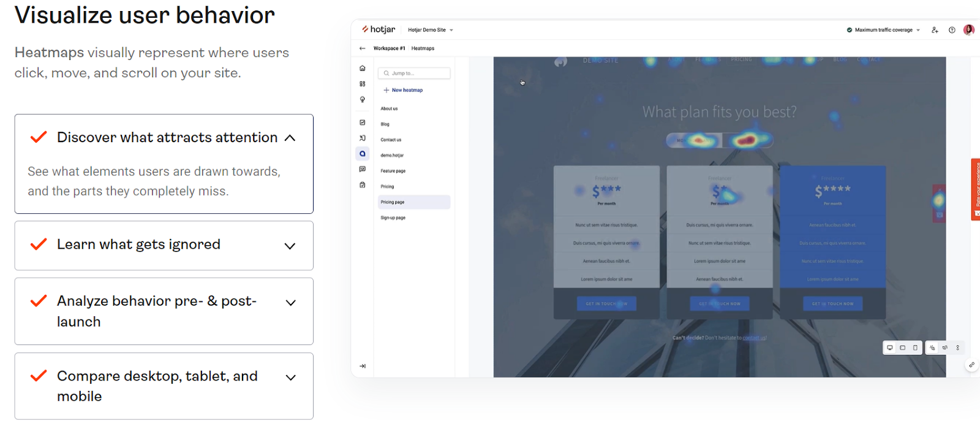Open the demo.hotjar heatmap
The image size is (980, 426).
click(x=393, y=155)
